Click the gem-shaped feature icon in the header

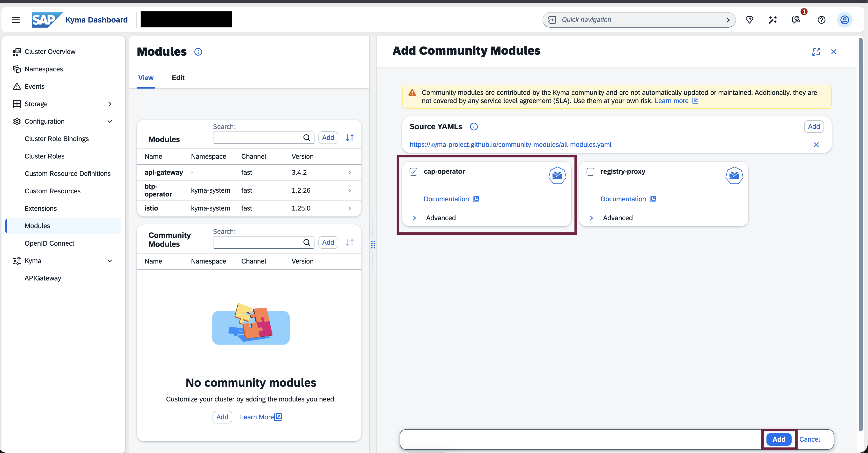click(749, 20)
